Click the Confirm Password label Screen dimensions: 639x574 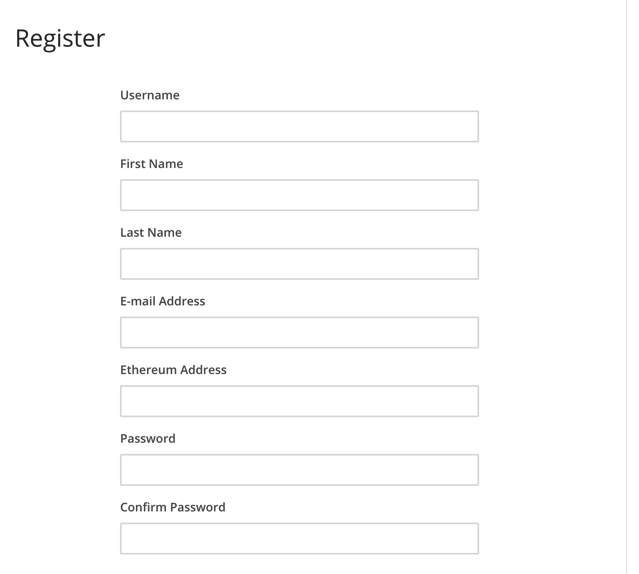[173, 507]
